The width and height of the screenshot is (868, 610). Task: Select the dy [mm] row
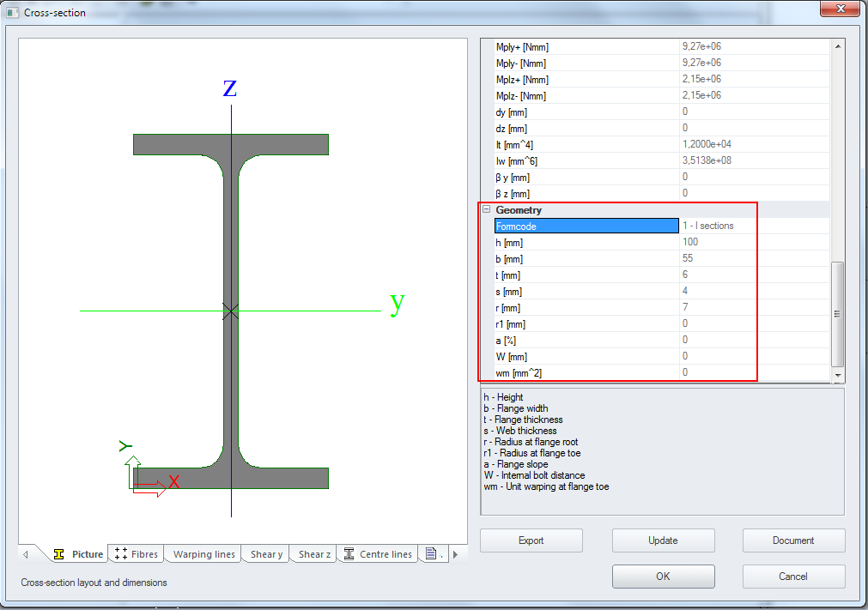[662, 112]
